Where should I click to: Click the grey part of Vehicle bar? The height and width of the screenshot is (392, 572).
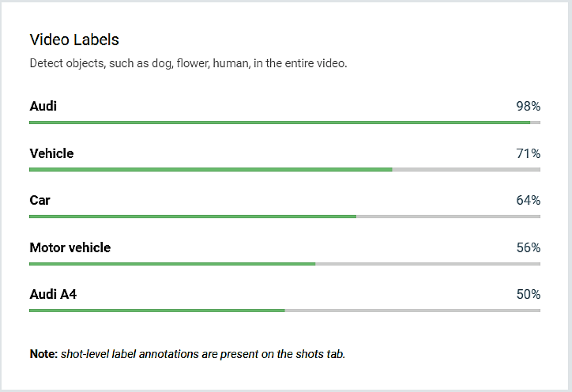click(466, 170)
